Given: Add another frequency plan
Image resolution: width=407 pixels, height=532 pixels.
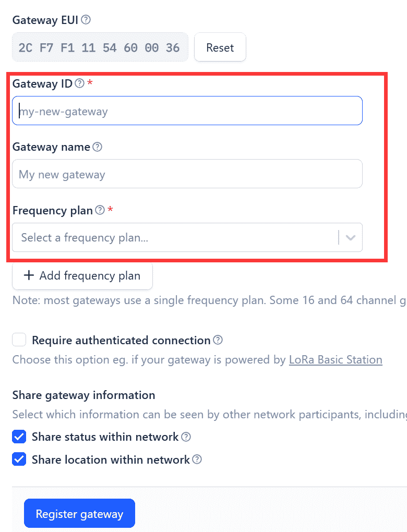Looking at the screenshot, I should point(82,275).
